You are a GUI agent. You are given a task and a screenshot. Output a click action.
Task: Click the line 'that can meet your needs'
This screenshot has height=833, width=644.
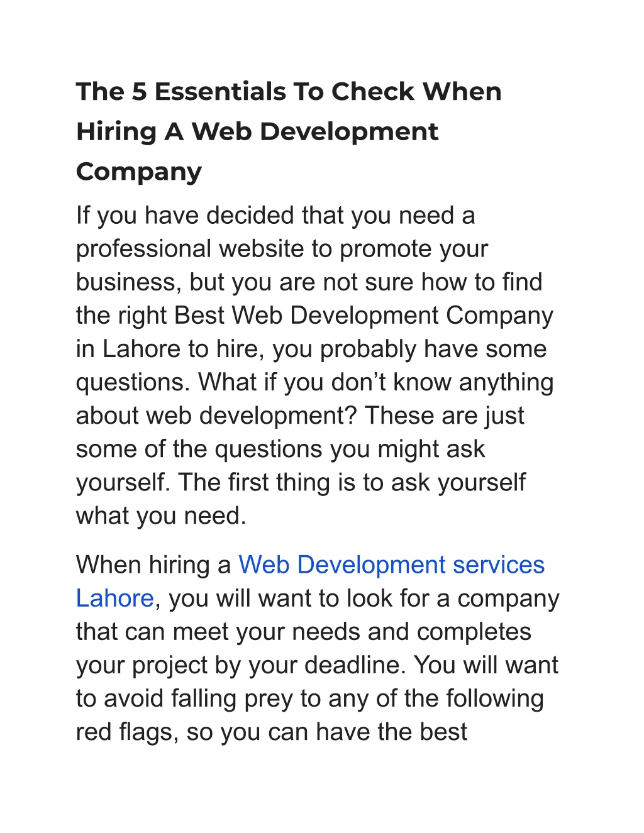pyautogui.click(x=304, y=631)
